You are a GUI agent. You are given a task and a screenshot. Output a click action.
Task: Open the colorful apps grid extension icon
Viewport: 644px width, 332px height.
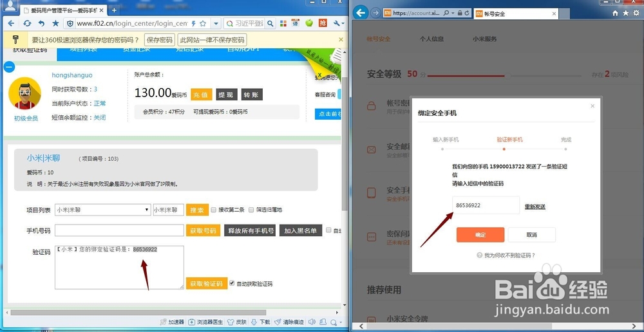(283, 23)
